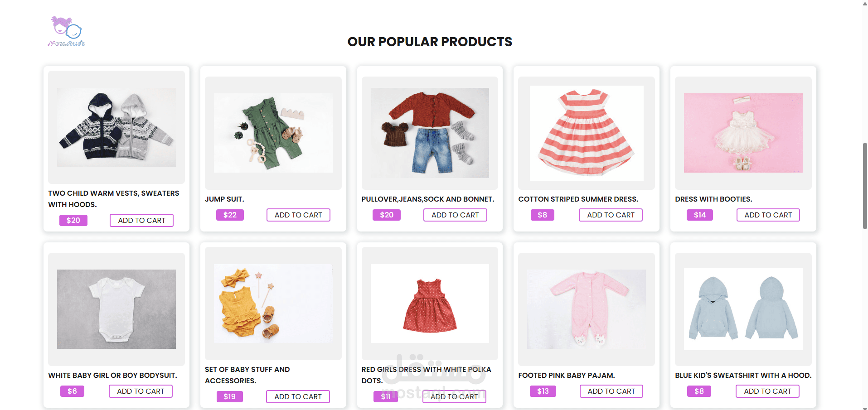The image size is (868, 410).
Task: View the red pullover and jeans photo
Action: tap(430, 133)
